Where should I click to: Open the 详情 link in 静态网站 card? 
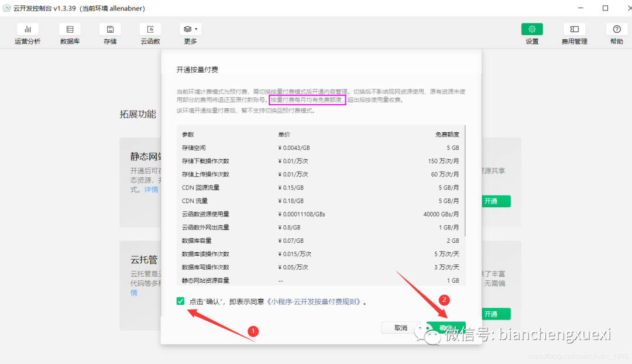tap(151, 190)
